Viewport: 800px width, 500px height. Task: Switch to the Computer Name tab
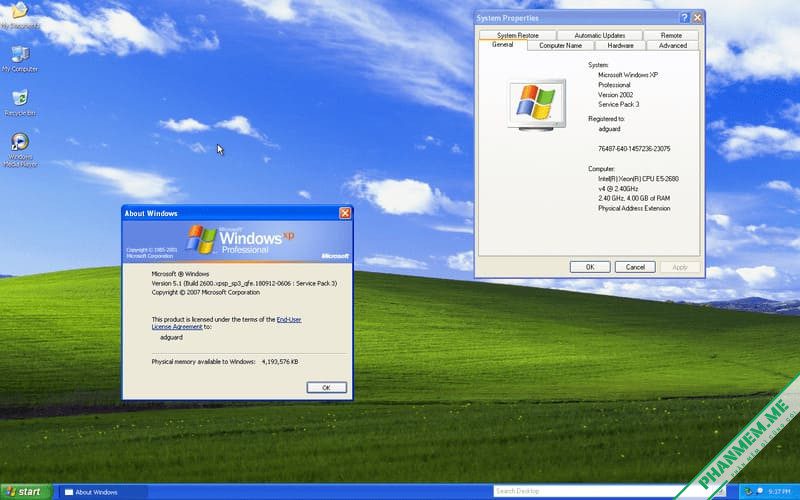click(560, 45)
